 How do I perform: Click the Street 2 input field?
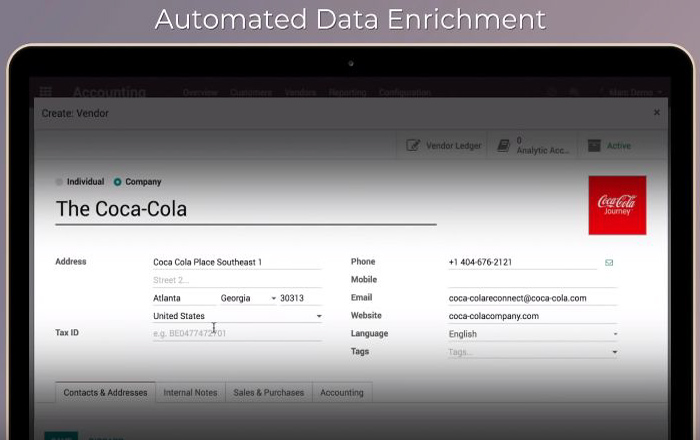237,280
